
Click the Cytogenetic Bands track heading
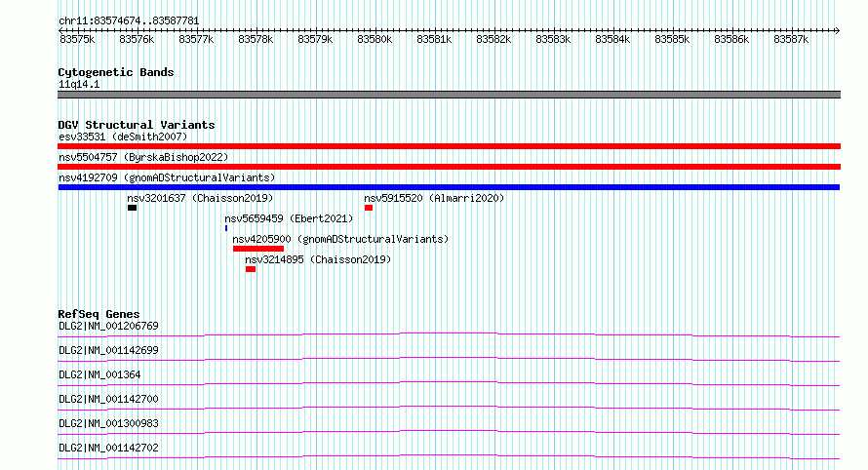click(116, 72)
